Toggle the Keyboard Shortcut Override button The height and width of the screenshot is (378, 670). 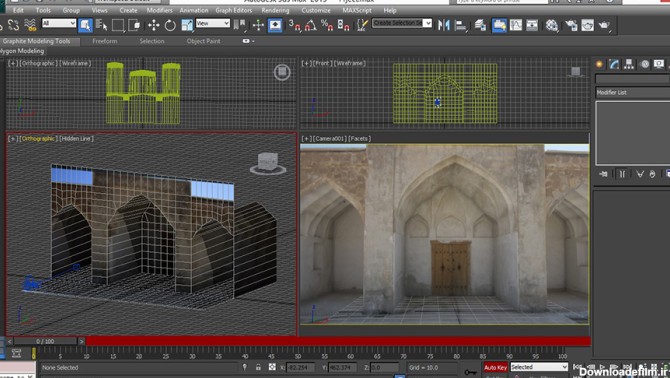275,25
